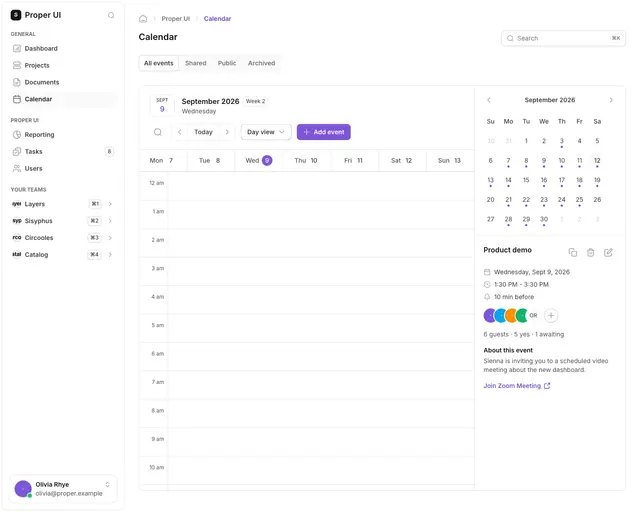Click the Circooles team logo
The height and width of the screenshot is (512, 640).
[x=17, y=238]
